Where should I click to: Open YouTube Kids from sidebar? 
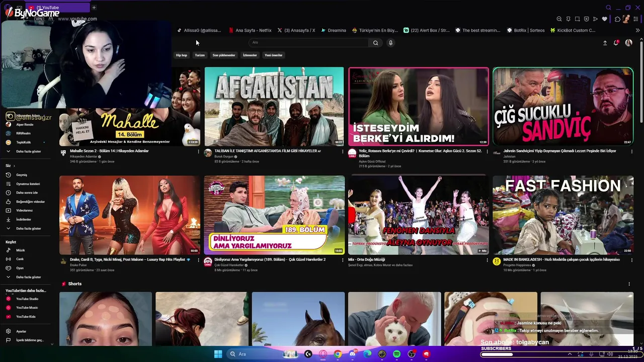pos(25,317)
